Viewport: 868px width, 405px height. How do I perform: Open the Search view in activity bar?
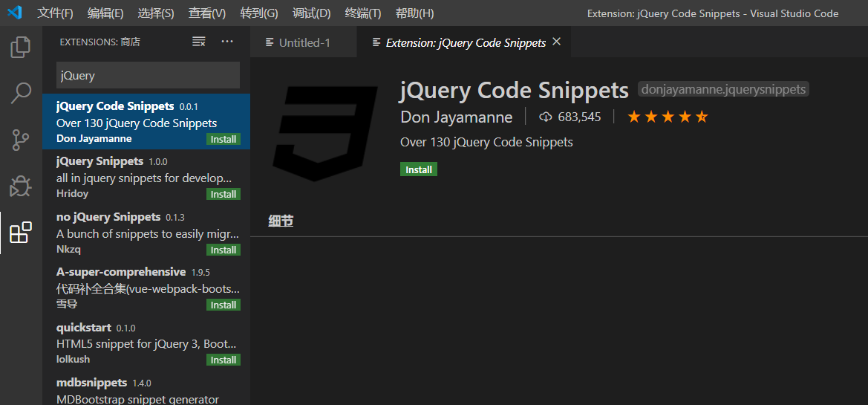coord(21,94)
